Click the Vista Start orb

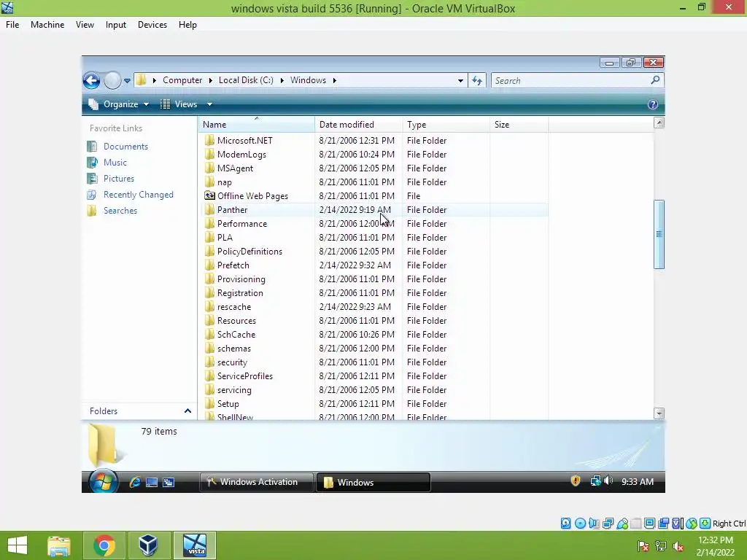(x=102, y=481)
